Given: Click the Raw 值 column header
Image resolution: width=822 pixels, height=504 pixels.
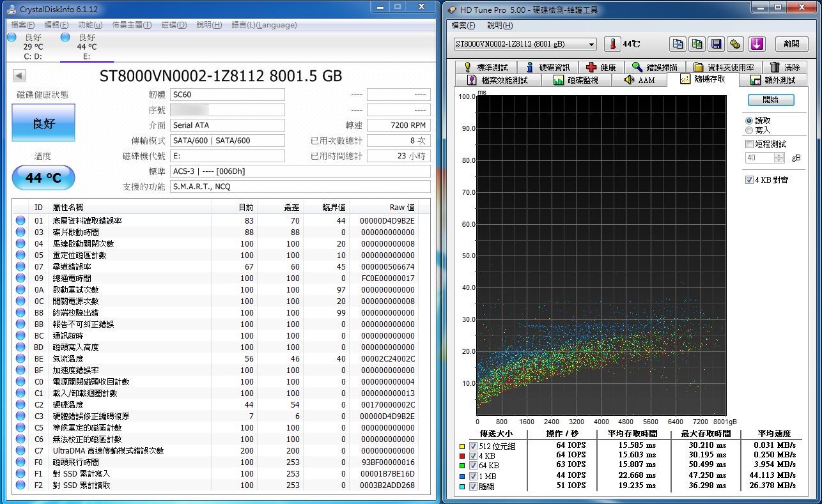Looking at the screenshot, I should 385,208.
